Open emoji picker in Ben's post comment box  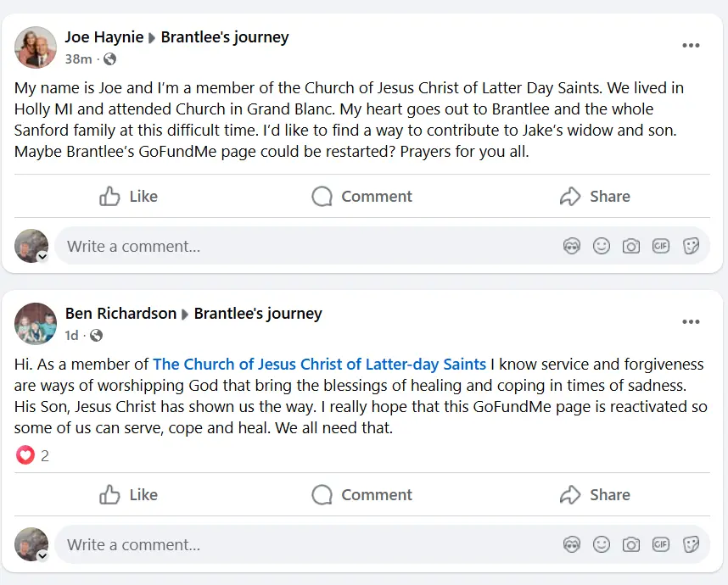tap(602, 544)
